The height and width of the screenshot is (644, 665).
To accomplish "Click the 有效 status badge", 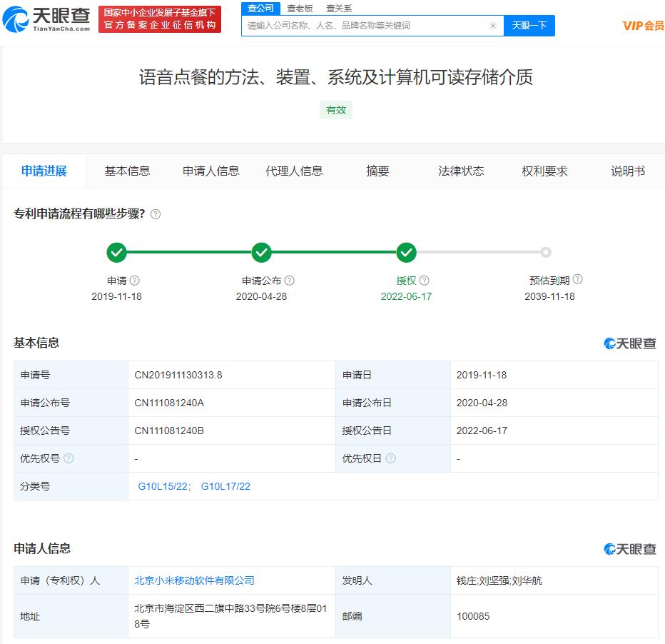I will tap(336, 110).
